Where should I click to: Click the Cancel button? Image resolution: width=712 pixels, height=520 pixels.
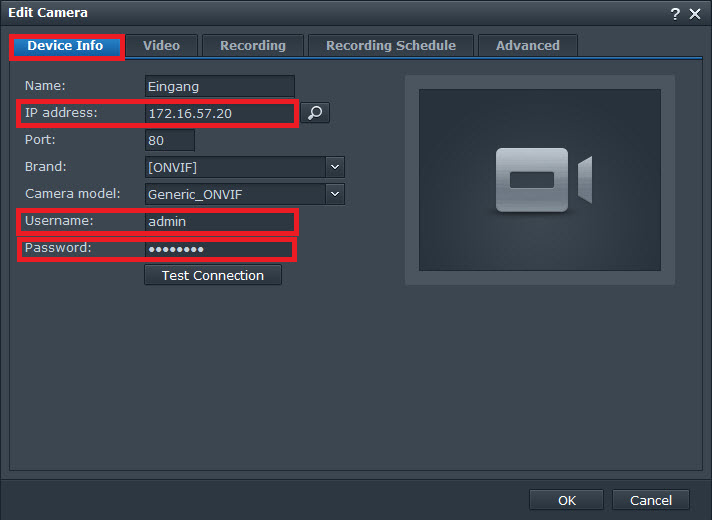[x=650, y=500]
